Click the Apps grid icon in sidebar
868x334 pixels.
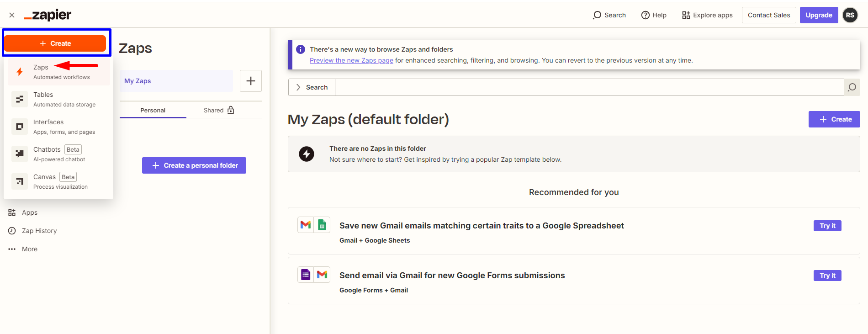pos(12,212)
